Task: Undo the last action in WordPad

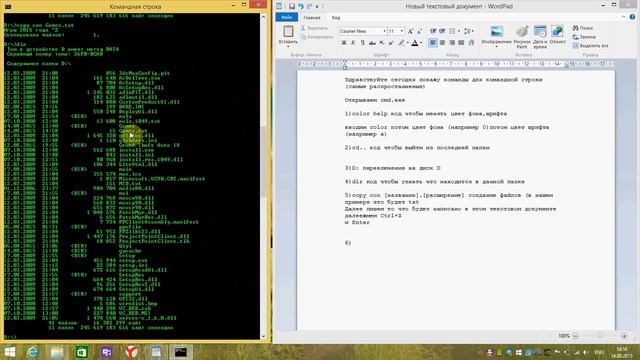Action: [300, 6]
